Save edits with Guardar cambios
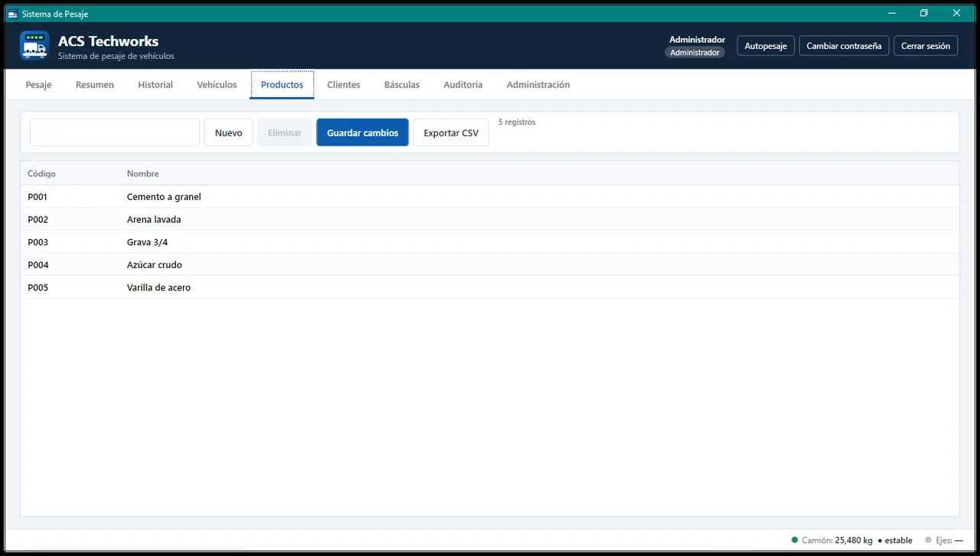This screenshot has width=980, height=556. 363,132
